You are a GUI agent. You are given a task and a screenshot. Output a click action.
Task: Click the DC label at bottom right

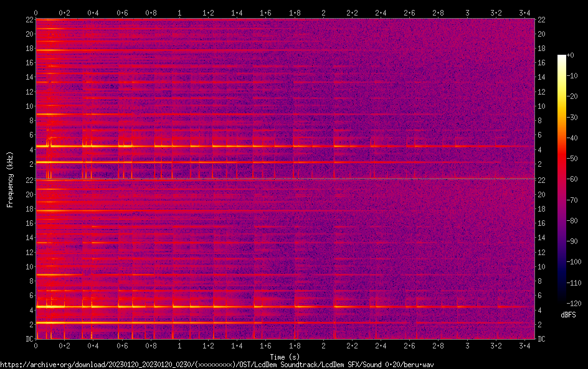[x=542, y=339]
